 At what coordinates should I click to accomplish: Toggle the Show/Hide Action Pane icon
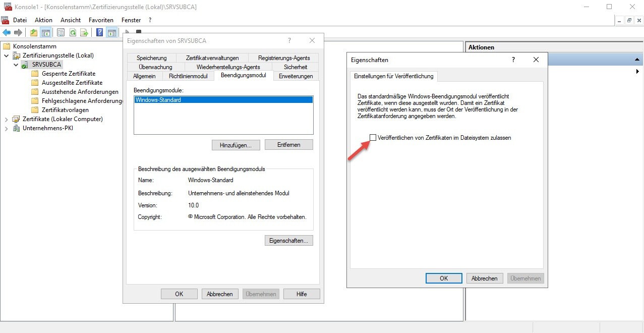point(111,33)
